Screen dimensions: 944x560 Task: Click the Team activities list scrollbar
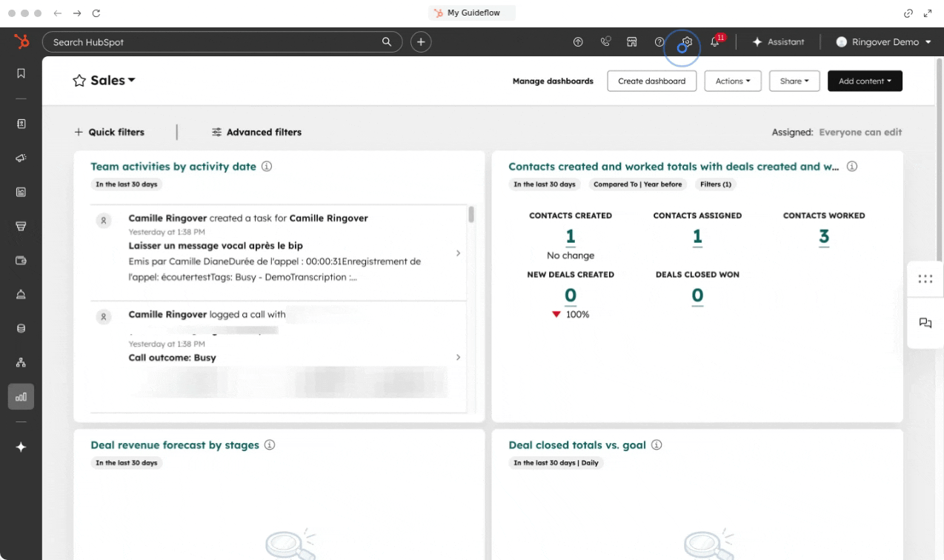[x=471, y=215]
